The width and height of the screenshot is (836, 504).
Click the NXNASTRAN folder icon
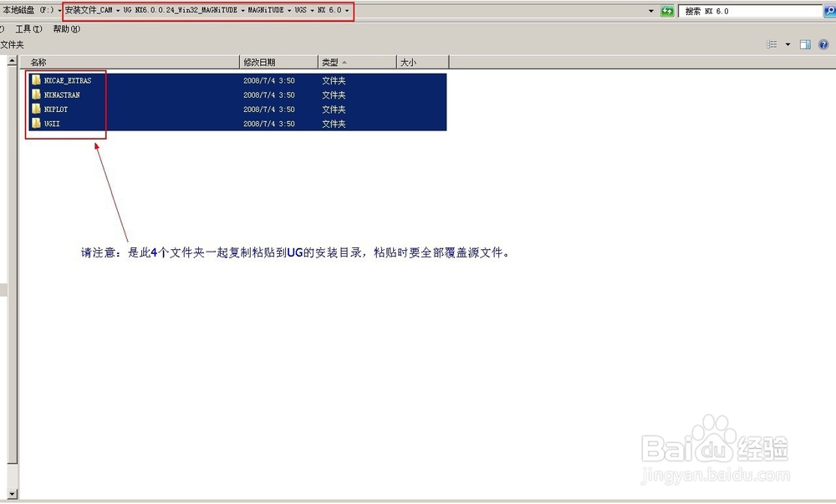[36, 94]
